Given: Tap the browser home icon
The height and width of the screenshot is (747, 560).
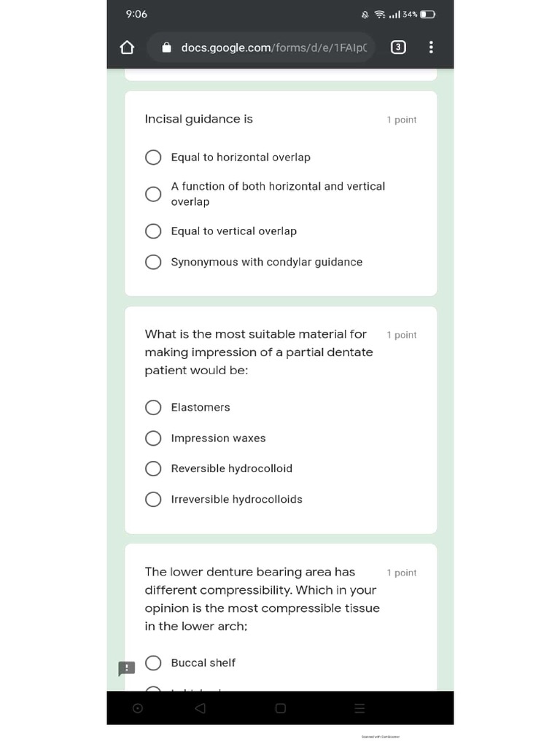Looking at the screenshot, I should tap(127, 47).
